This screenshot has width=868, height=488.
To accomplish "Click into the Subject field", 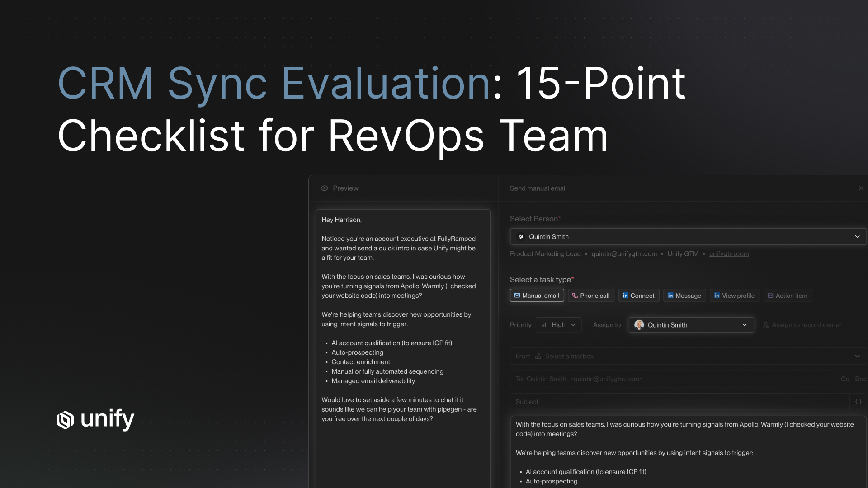I will (678, 402).
